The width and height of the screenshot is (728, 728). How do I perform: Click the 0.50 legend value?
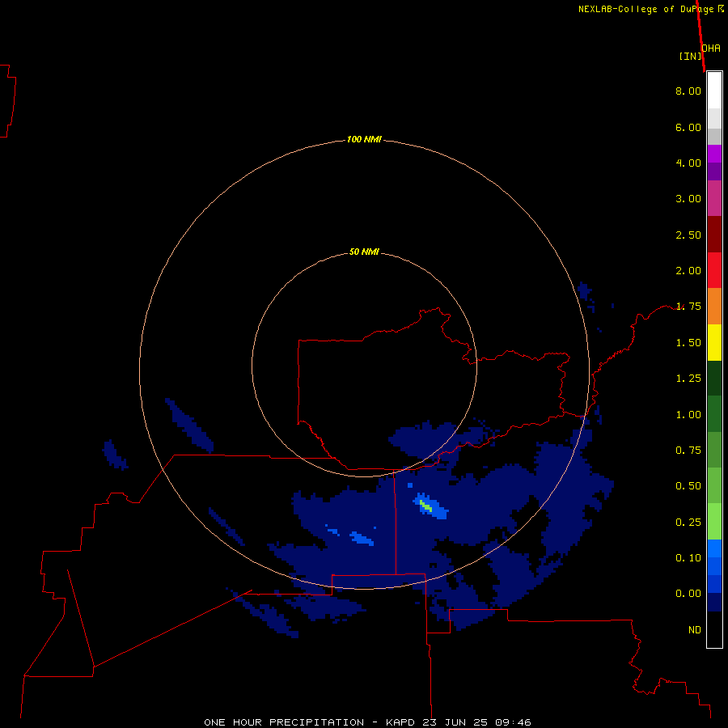[688, 486]
